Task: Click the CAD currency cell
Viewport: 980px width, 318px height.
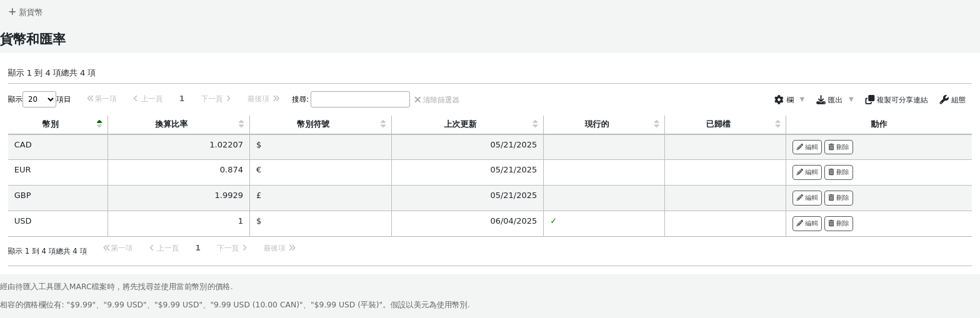Action: tap(57, 147)
